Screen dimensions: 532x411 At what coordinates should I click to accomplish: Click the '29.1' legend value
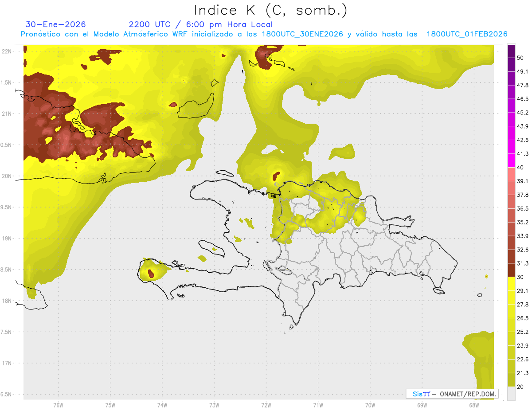523,291
